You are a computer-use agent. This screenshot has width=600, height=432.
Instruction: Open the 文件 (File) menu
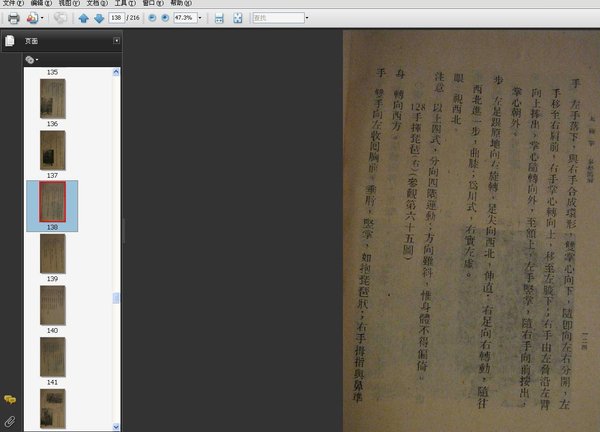[x=13, y=3]
